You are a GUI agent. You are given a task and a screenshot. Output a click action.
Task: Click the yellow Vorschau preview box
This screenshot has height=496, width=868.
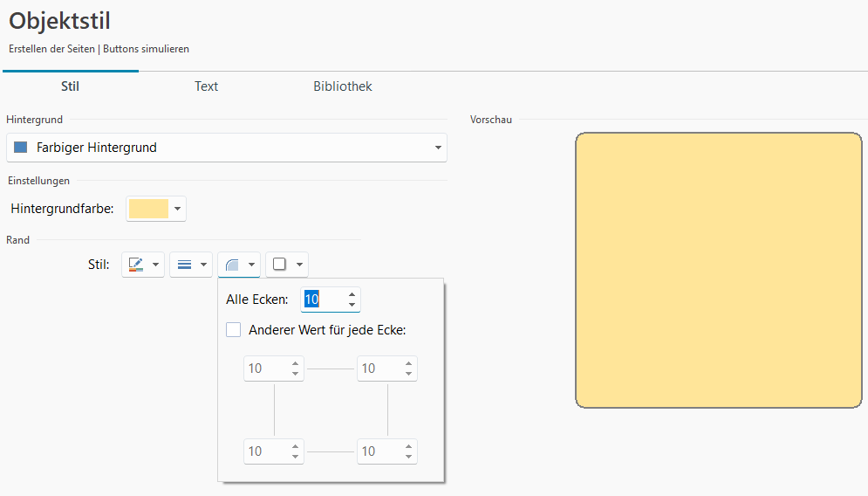tap(719, 270)
